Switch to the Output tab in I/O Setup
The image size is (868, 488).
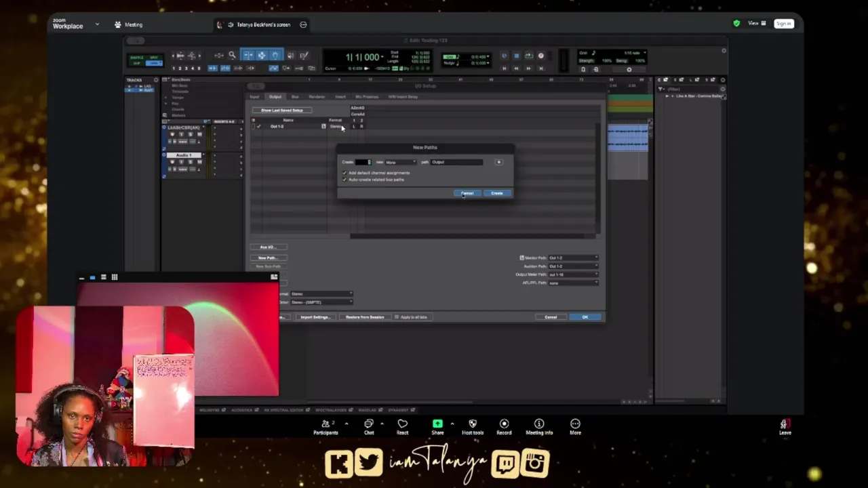click(275, 97)
